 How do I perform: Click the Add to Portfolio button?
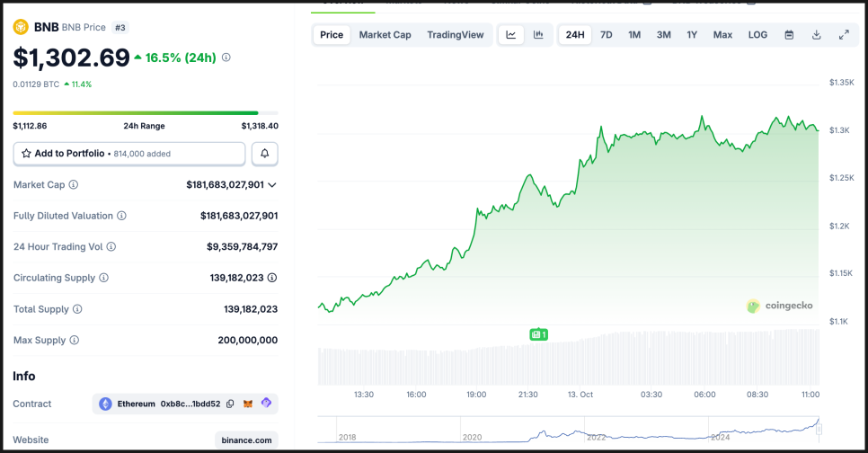coord(129,154)
